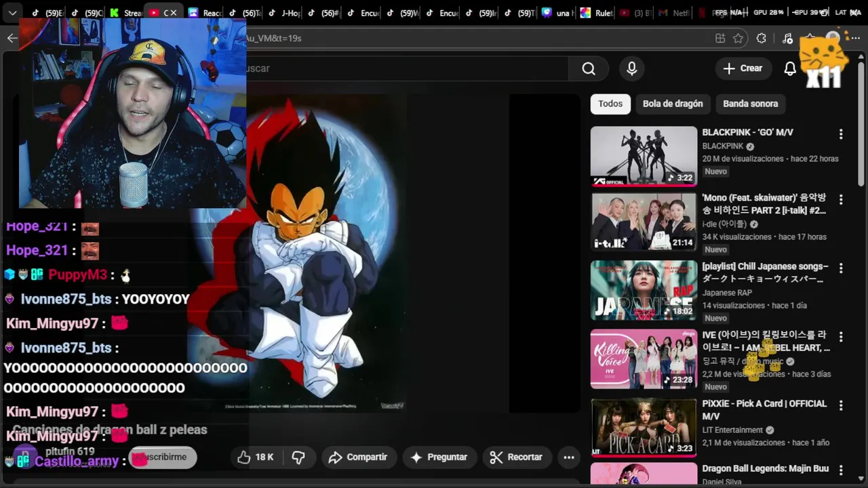This screenshot has height=488, width=868.
Task: Open options menu for IVE Killing Voice video
Action: click(841, 337)
